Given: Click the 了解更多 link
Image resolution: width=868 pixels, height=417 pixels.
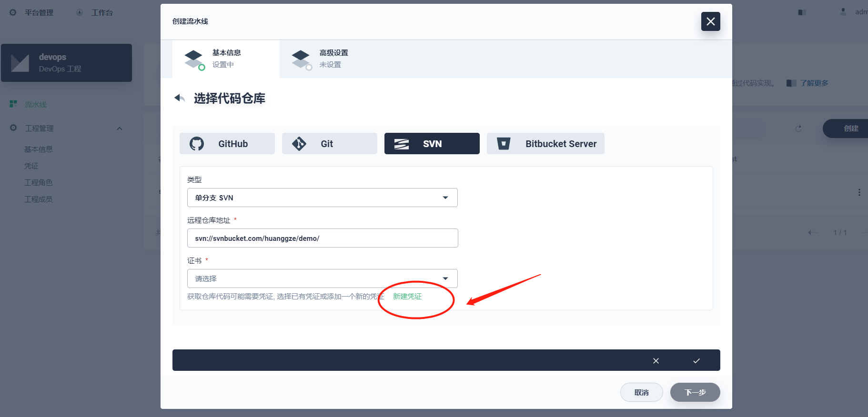Looking at the screenshot, I should (814, 83).
